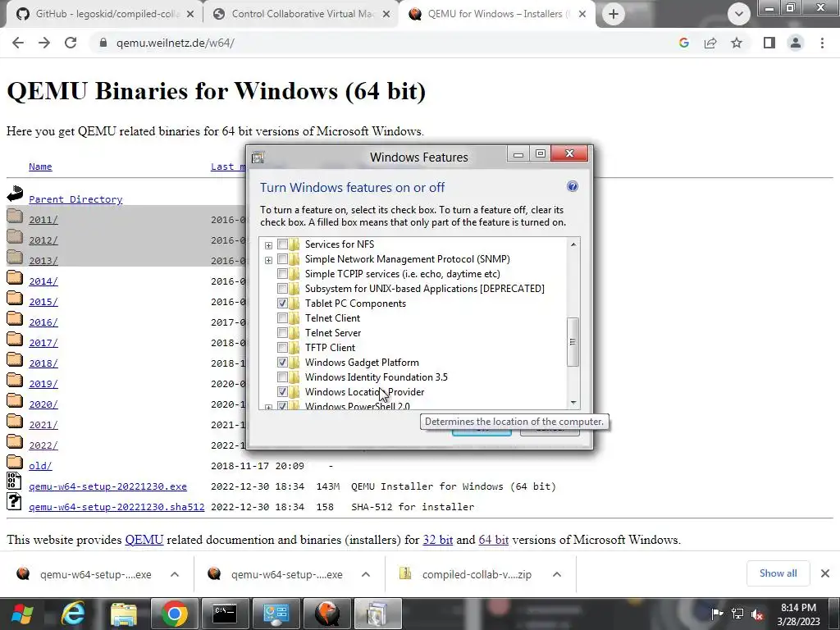840x630 pixels.
Task: Open File Explorer from taskbar
Action: click(124, 614)
